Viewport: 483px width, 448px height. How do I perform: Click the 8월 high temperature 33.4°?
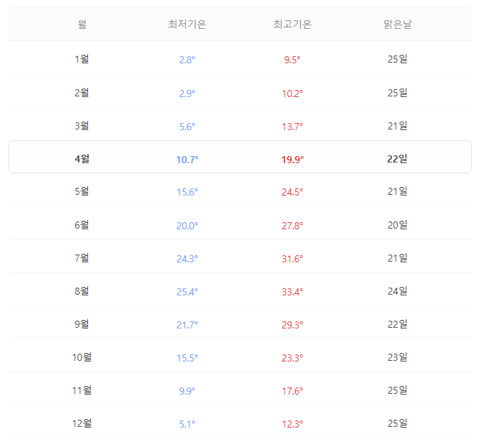292,292
